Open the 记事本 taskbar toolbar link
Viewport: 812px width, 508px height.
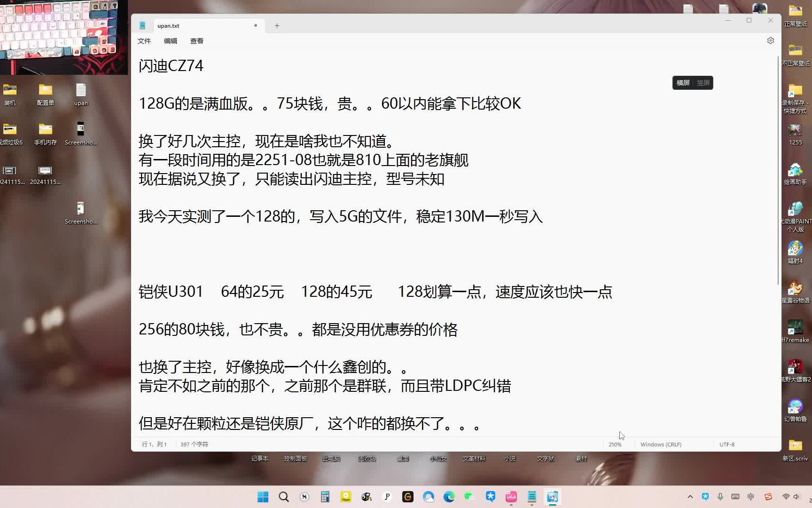pos(260,459)
